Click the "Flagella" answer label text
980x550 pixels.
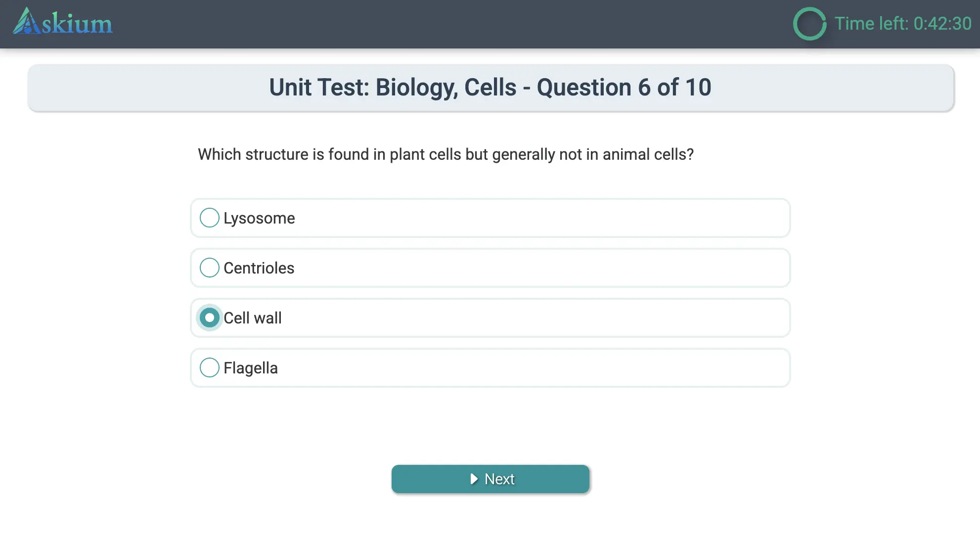pos(250,368)
